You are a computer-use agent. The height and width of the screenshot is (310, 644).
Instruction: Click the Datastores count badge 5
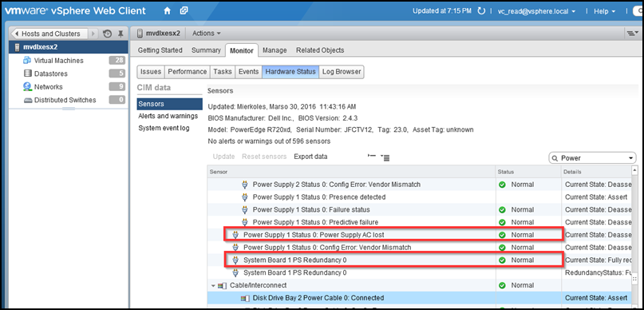point(117,74)
